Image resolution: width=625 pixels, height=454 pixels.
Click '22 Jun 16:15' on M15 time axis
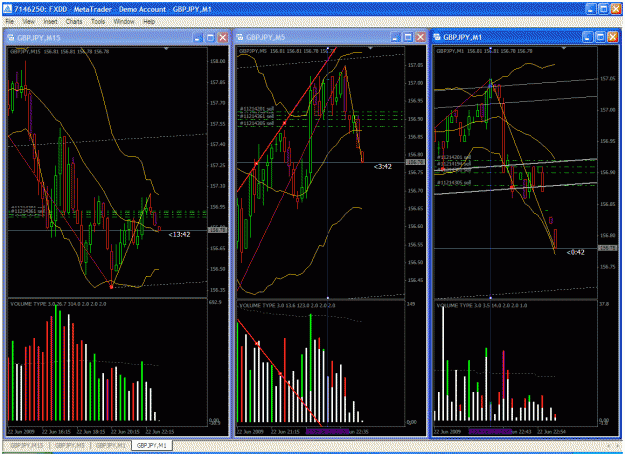tap(56, 432)
